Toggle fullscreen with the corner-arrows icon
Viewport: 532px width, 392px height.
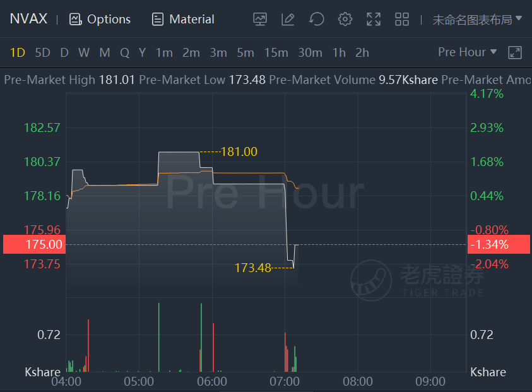coord(374,19)
